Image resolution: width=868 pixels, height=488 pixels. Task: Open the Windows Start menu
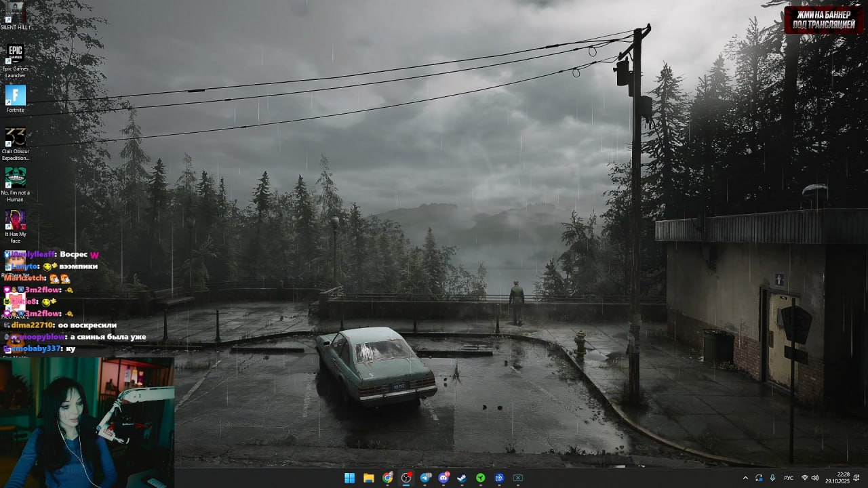click(349, 478)
